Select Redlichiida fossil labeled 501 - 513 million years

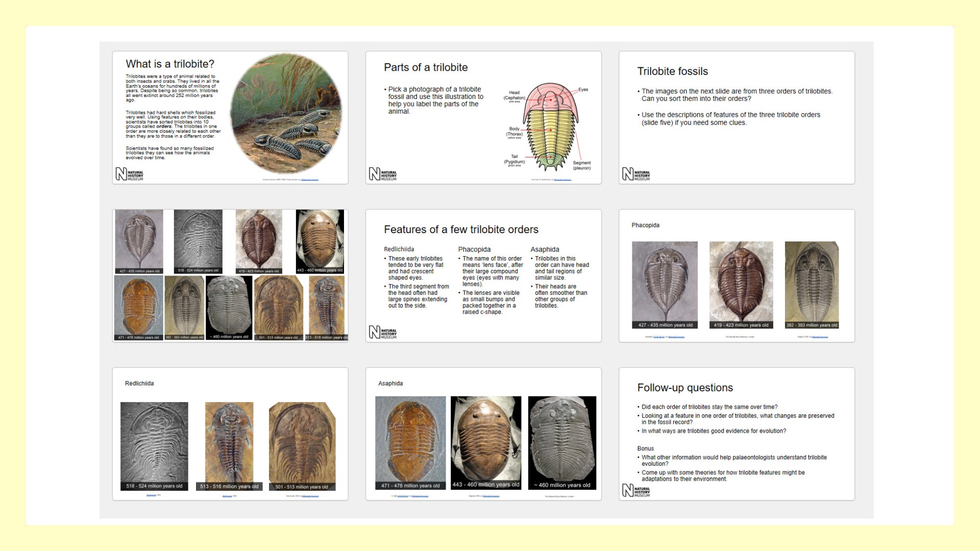click(x=302, y=445)
